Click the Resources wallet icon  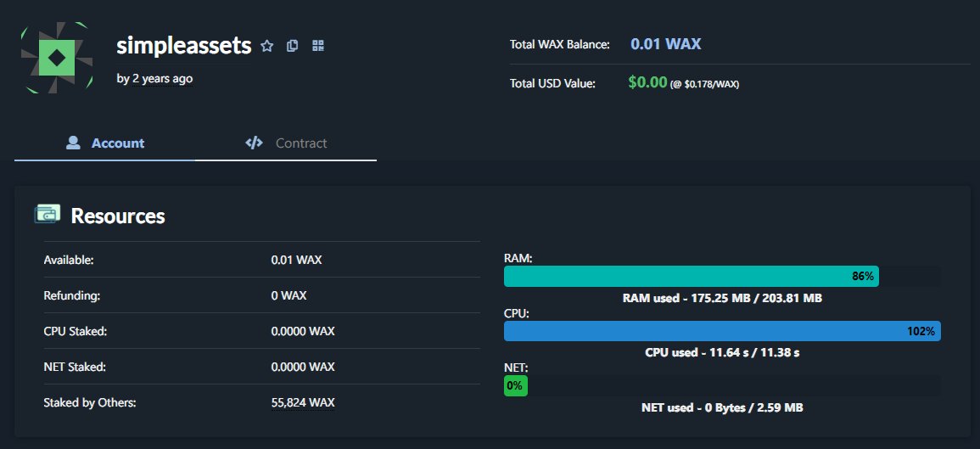pyautogui.click(x=48, y=214)
